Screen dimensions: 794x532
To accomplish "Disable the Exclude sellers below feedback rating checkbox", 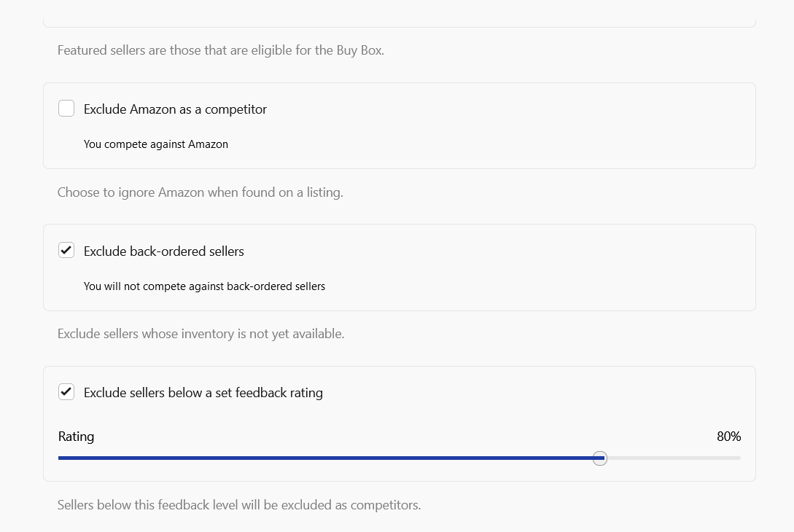I will [66, 392].
